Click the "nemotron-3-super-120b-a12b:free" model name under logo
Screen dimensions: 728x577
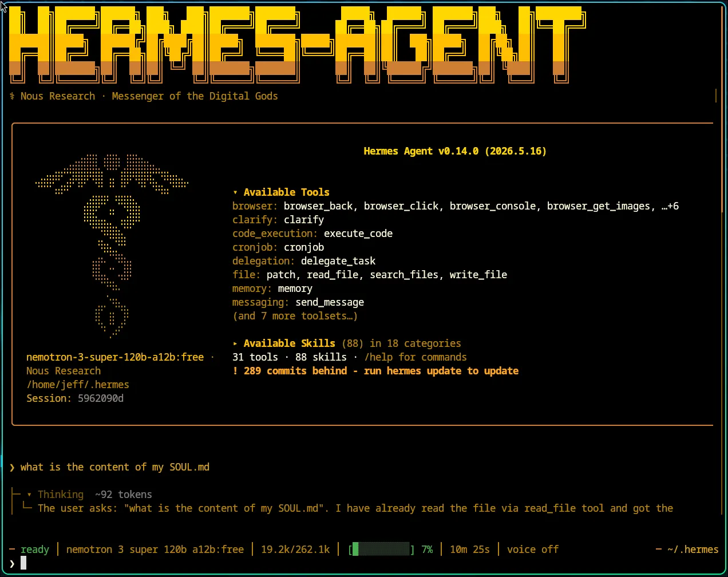(x=115, y=357)
